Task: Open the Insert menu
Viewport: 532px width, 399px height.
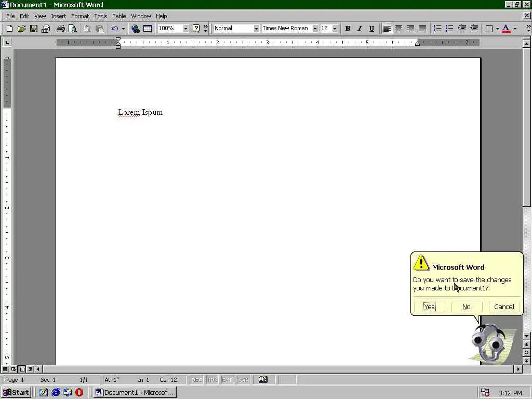Action: coord(58,16)
